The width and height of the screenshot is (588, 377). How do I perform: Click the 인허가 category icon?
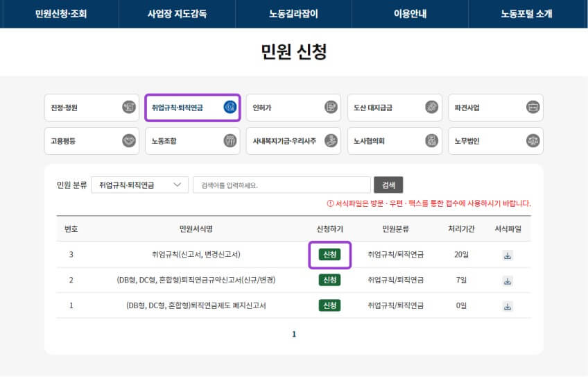[x=331, y=107]
